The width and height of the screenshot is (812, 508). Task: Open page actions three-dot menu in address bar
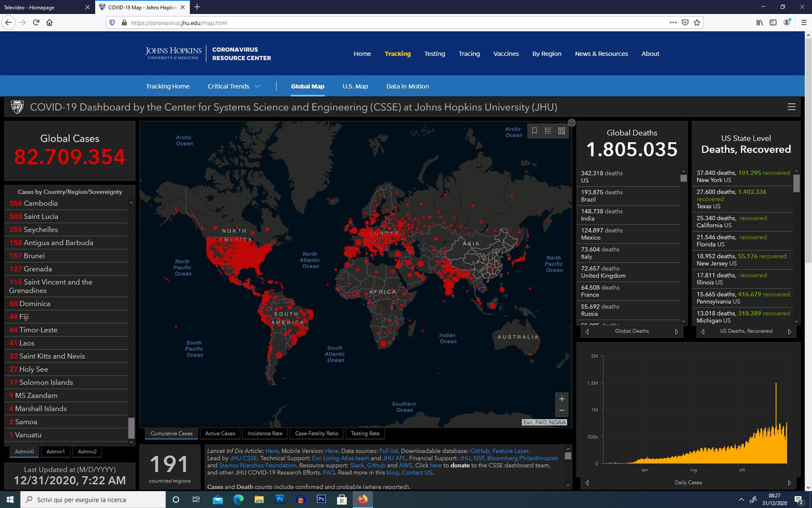pos(673,22)
